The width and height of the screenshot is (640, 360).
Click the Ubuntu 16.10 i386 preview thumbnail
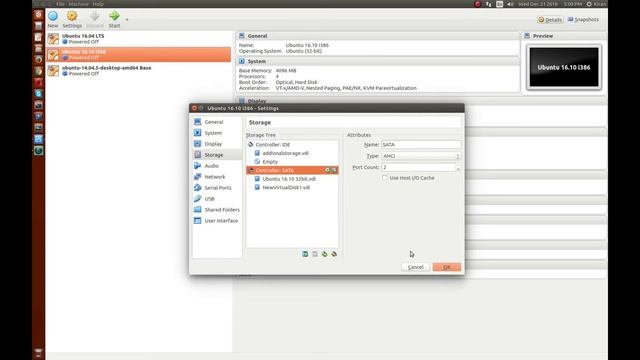[x=564, y=67]
